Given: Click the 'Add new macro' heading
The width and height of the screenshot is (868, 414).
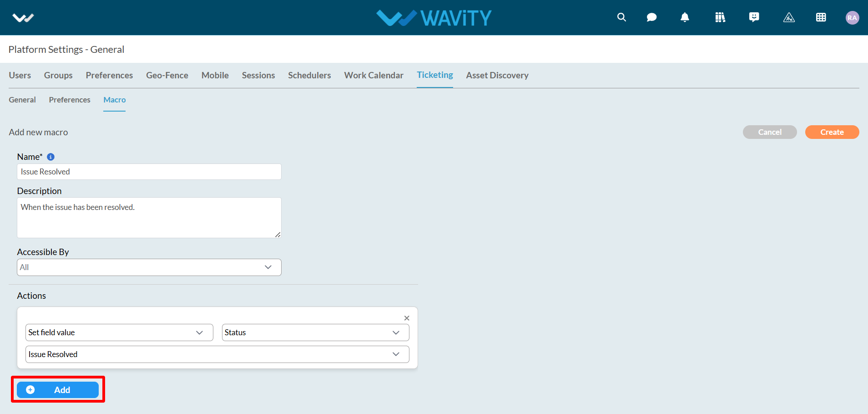Looking at the screenshot, I should [x=38, y=132].
